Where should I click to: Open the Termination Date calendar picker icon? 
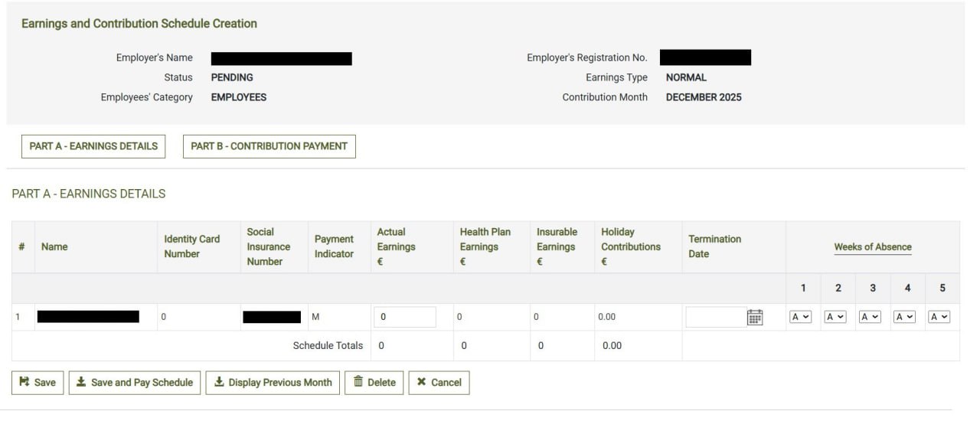755,317
